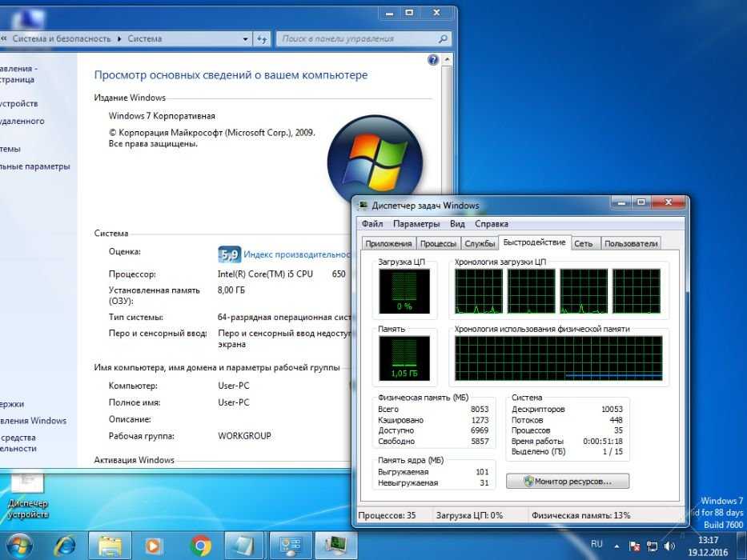The width and height of the screenshot is (747, 560).
Task: Click 'WORKGROUP' workgroup value
Action: pos(244,436)
